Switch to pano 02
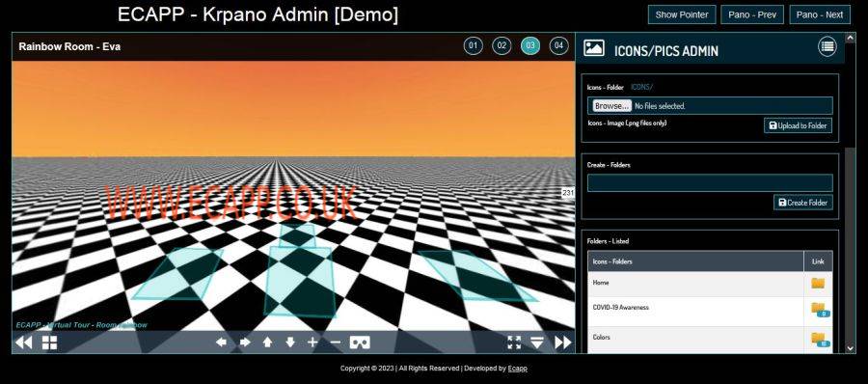Screen dimensions: 868x384 pyautogui.click(x=502, y=45)
